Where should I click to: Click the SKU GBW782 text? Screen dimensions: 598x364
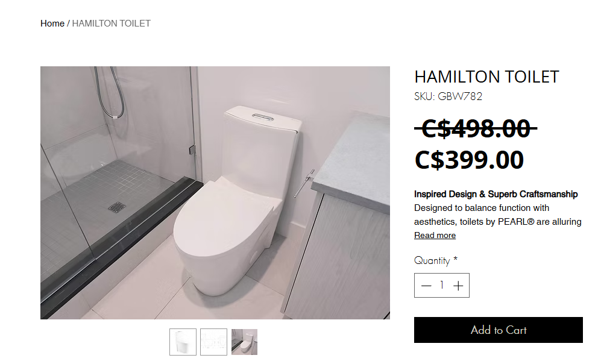(448, 96)
